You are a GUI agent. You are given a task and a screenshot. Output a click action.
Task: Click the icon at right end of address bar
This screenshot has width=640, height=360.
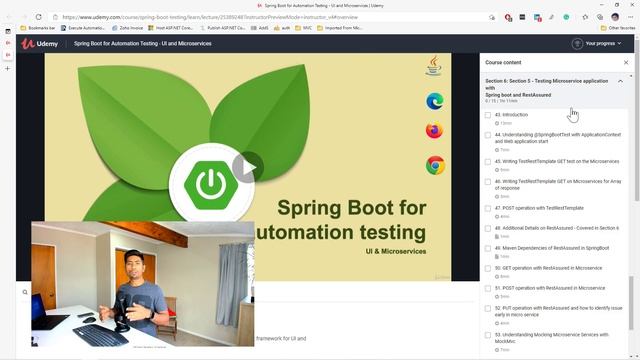492,17
